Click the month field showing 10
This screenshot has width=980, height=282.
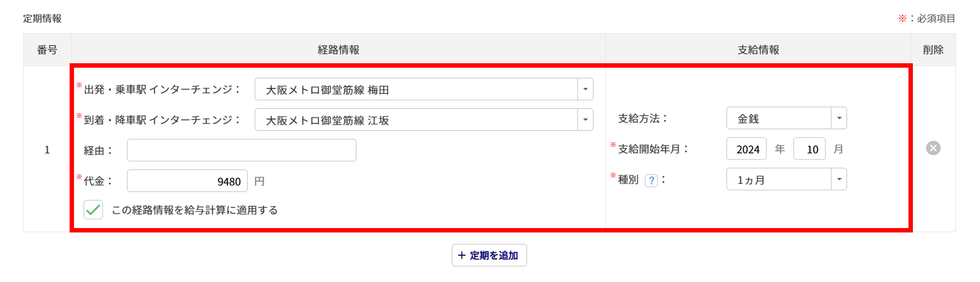point(809,149)
